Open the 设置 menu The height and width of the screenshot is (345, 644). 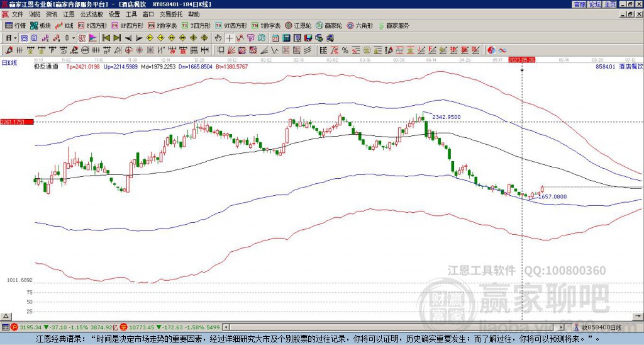[x=114, y=14]
